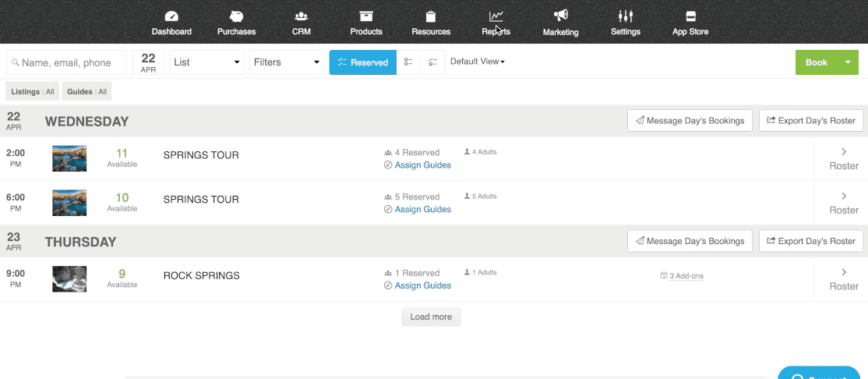Click person icon next to 4 Adults
Screen dimensions: 868x379
pos(468,152)
